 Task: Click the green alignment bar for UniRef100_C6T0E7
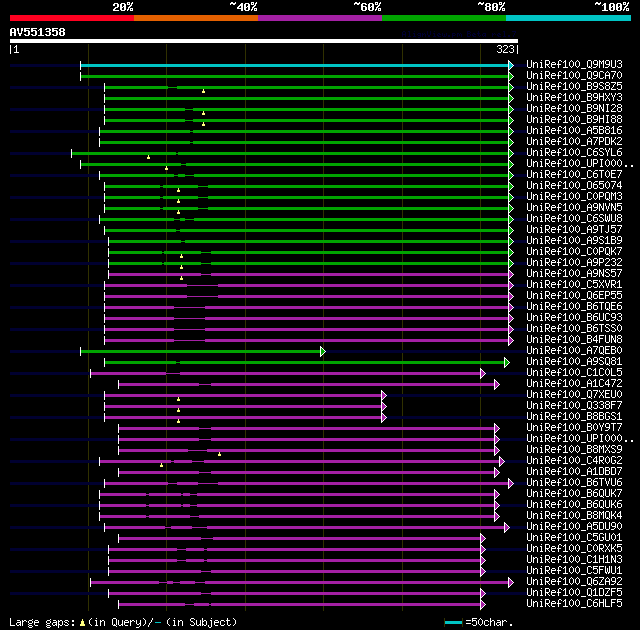click(304, 175)
